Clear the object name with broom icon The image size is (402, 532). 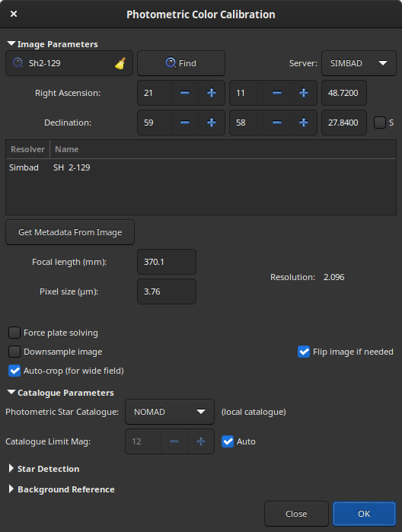tap(120, 63)
